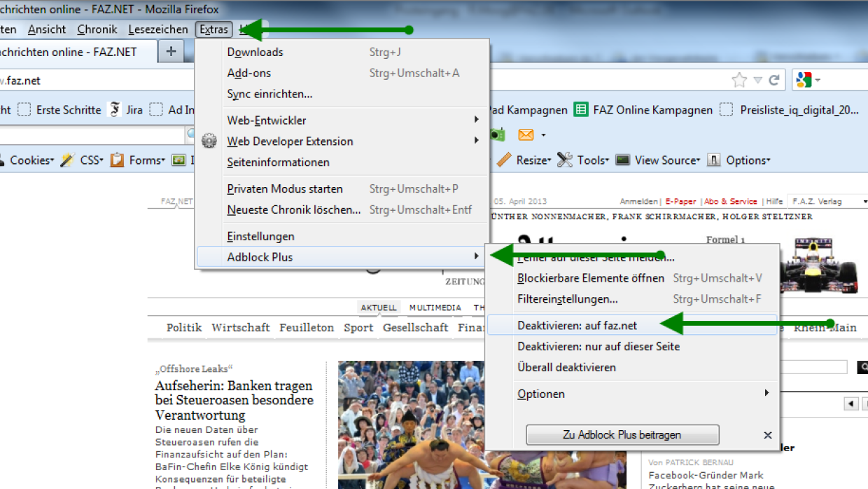
Task: Open the Resize menu in Web Developer toolbar
Action: 524,160
